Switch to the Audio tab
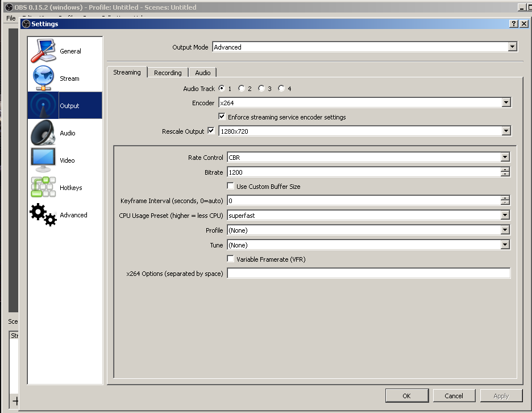The width and height of the screenshot is (532, 413). (x=203, y=73)
